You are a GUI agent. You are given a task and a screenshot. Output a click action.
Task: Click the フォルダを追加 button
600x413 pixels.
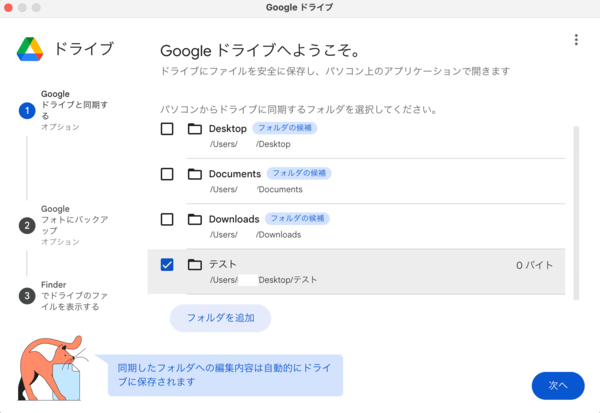(220, 318)
